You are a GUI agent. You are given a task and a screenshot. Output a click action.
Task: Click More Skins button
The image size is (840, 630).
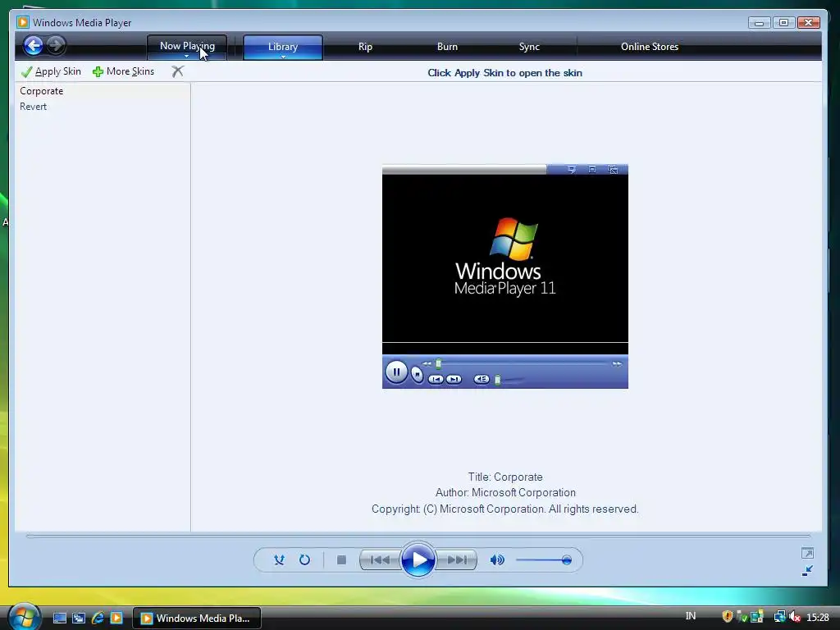pos(123,71)
